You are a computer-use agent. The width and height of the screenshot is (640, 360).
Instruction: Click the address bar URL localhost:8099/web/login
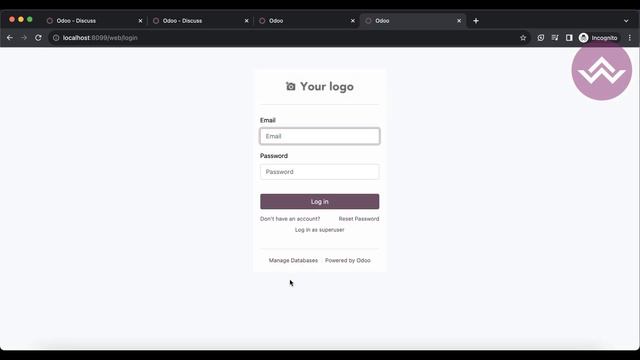pyautogui.click(x=100, y=38)
